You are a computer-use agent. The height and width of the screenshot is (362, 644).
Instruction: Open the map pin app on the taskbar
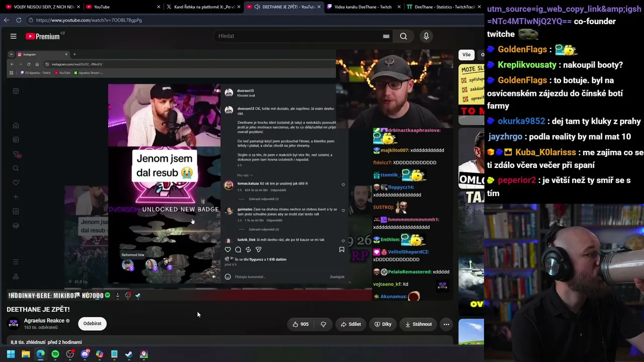pos(144,354)
